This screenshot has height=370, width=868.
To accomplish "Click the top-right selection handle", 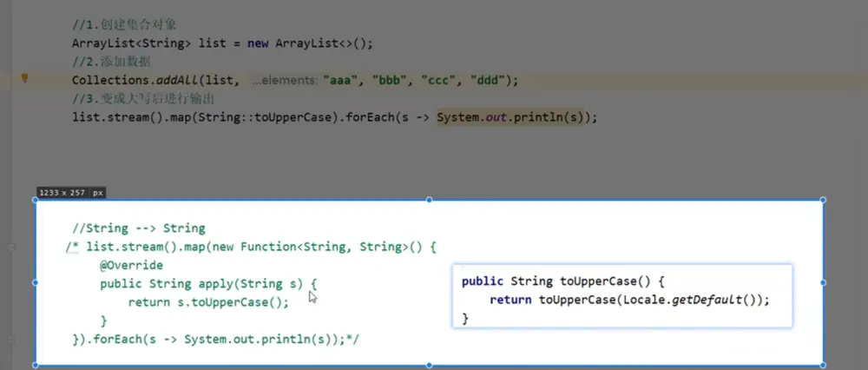I will (x=823, y=200).
